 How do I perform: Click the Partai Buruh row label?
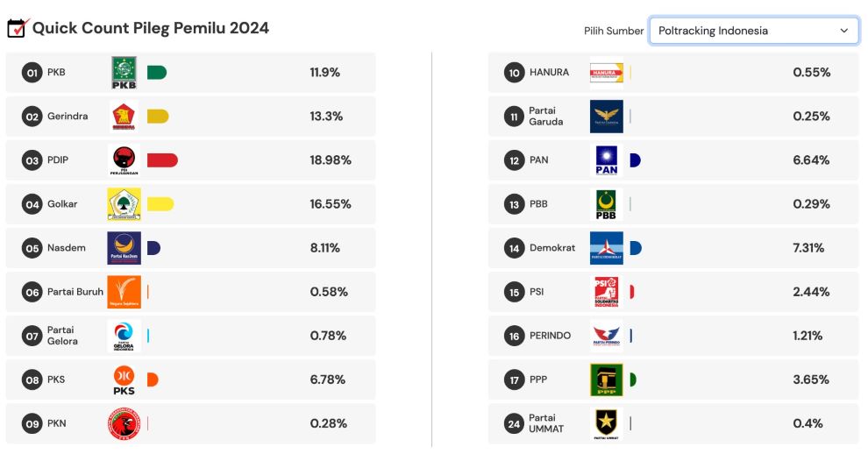pos(75,292)
